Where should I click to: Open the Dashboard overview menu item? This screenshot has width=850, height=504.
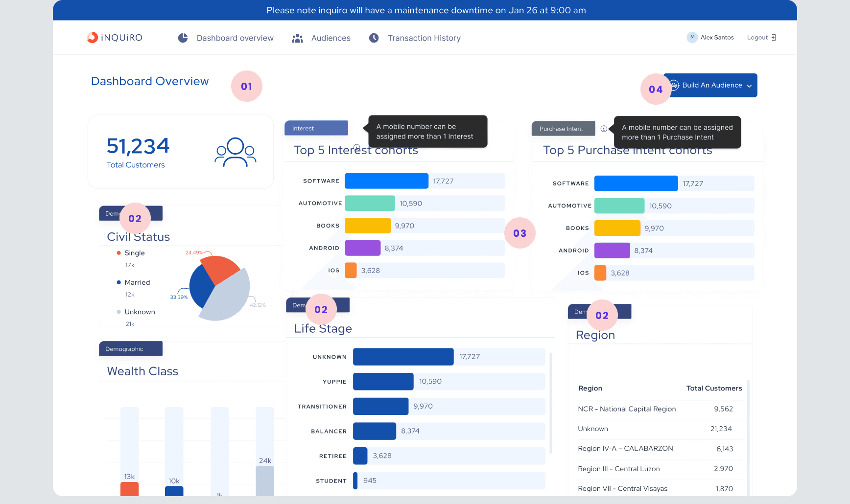[x=235, y=38]
